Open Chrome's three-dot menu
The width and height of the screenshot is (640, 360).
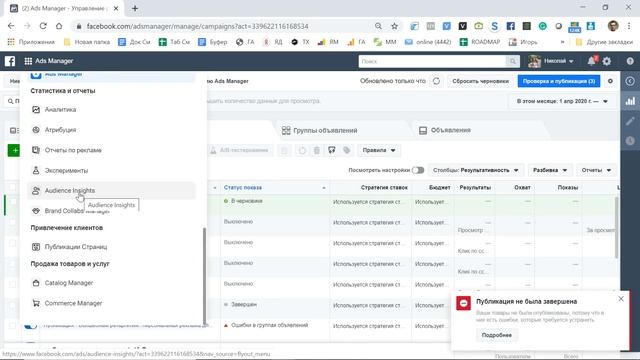pos(629,26)
